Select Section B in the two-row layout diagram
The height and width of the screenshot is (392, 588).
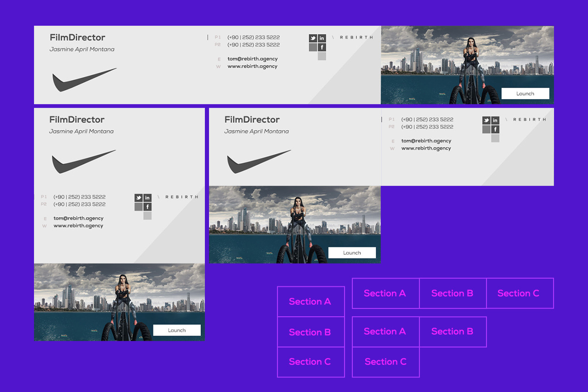pyautogui.click(x=452, y=331)
